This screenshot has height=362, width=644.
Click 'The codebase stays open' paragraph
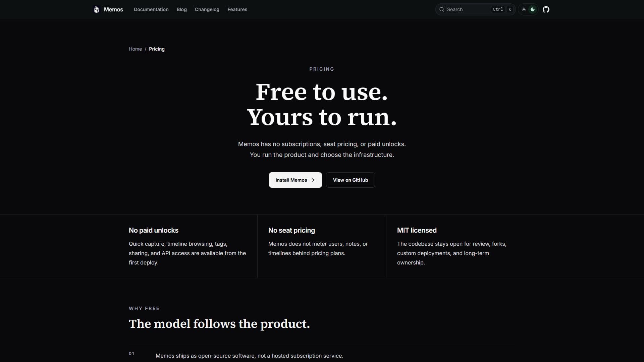click(452, 253)
